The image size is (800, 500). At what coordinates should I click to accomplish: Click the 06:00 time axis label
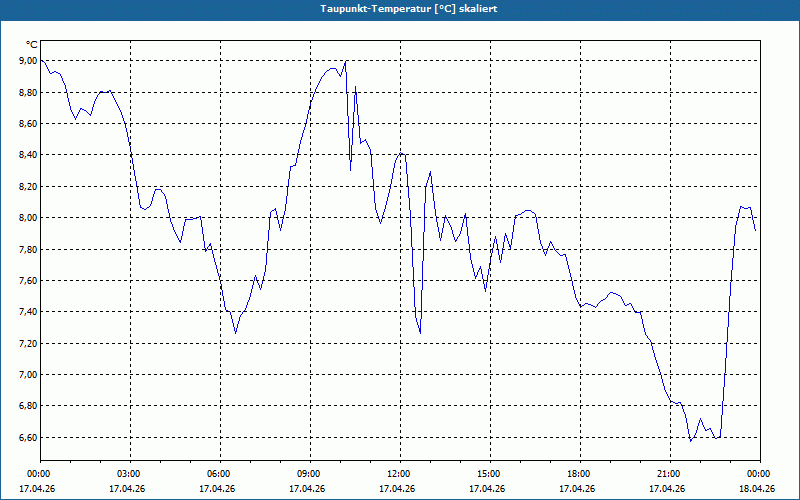(220, 474)
